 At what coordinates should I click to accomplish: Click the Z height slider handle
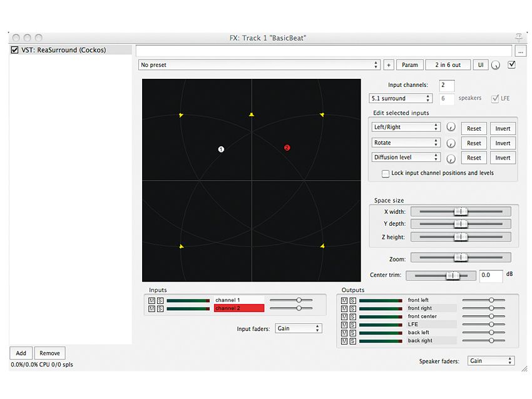(461, 236)
